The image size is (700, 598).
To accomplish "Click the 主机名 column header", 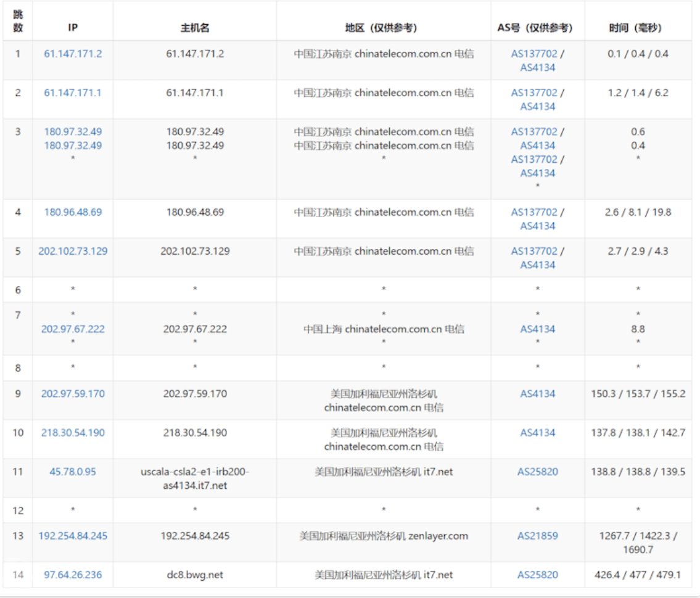I will coord(195,28).
